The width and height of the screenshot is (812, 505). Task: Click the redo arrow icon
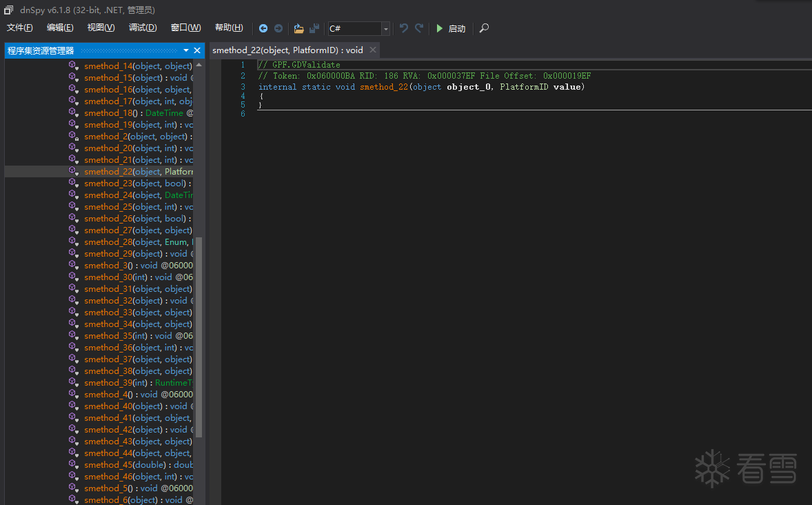[x=419, y=28]
